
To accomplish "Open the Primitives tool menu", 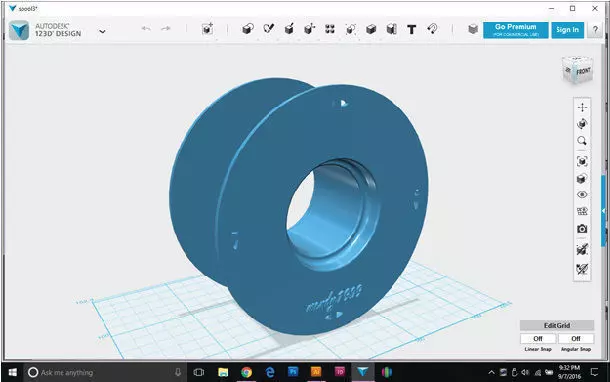I will click(248, 29).
